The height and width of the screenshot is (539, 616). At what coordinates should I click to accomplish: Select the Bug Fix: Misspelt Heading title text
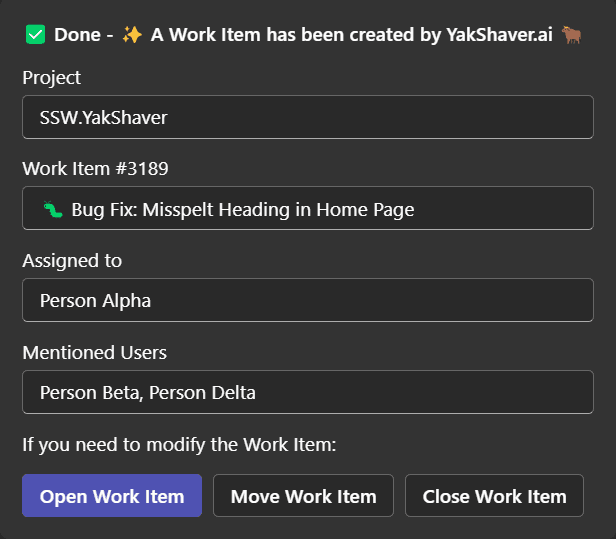click(x=243, y=209)
